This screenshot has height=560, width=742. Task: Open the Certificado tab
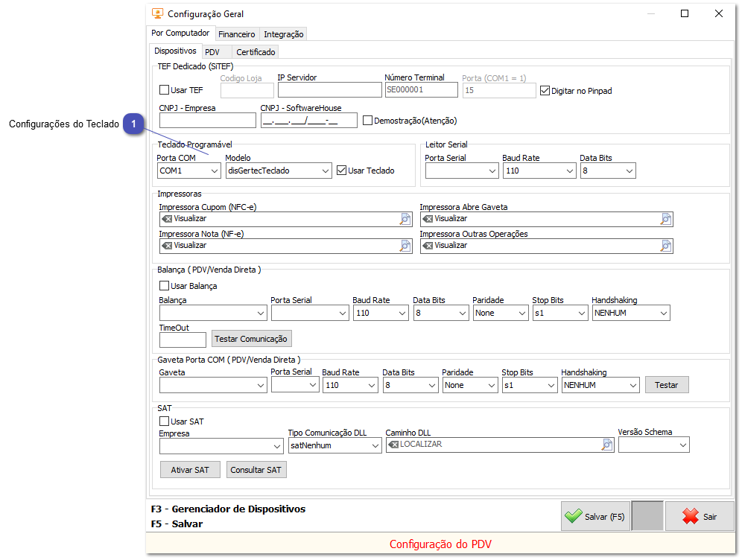pos(256,52)
